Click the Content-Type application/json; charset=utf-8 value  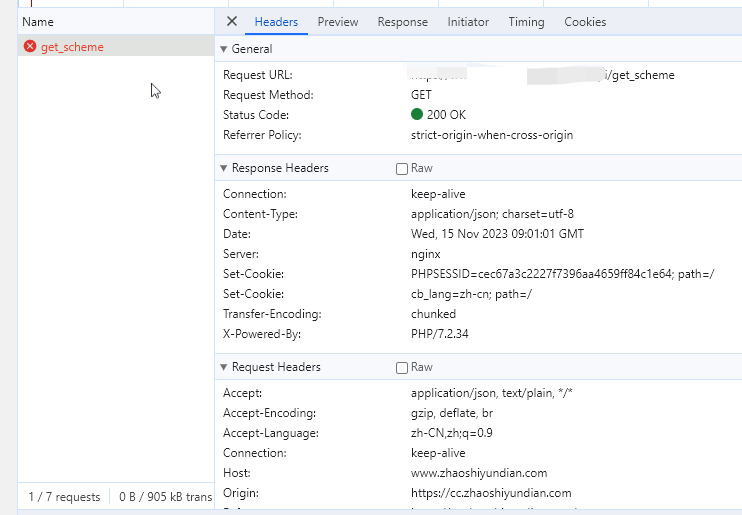[492, 214]
